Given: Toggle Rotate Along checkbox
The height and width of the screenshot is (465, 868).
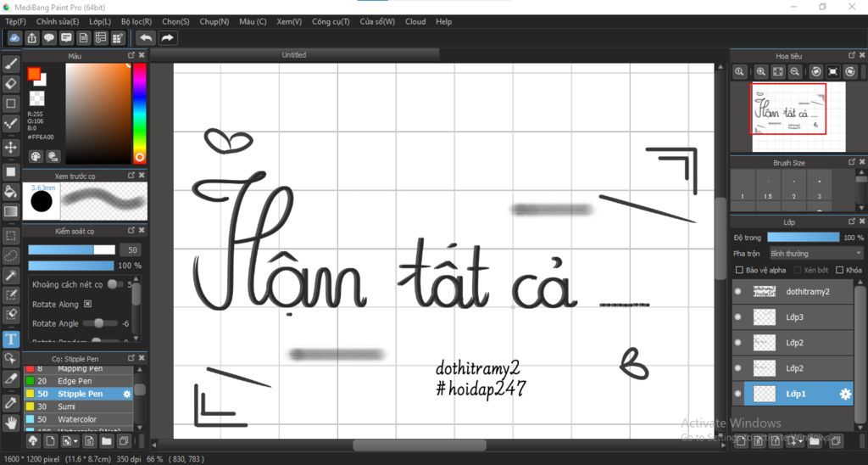Looking at the screenshot, I should [x=87, y=304].
